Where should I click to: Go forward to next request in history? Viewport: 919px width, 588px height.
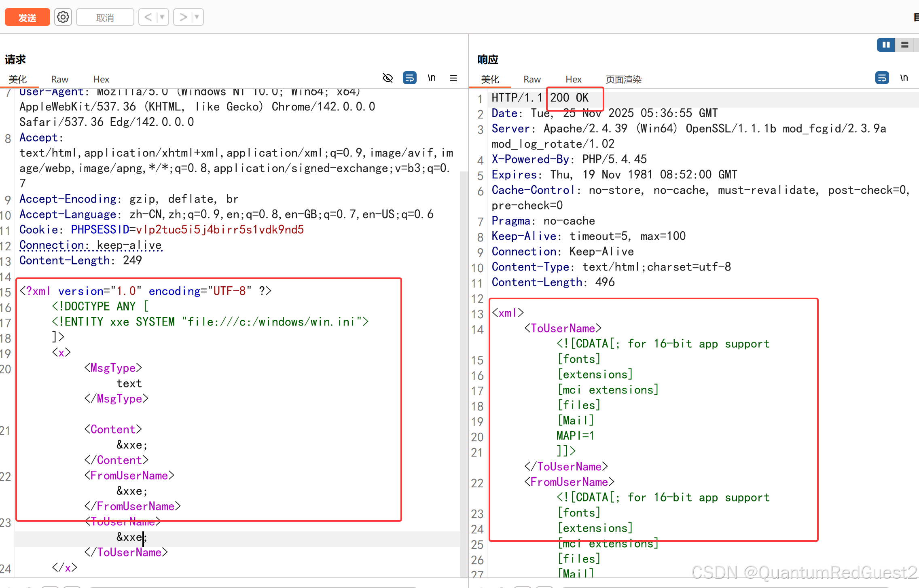point(183,17)
